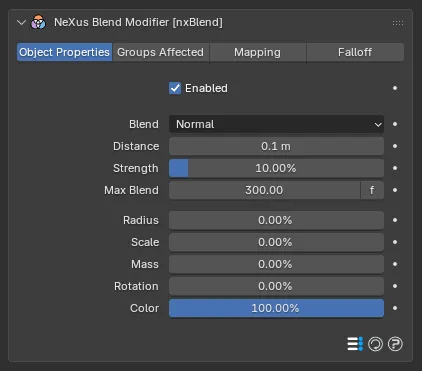Click the circled P preset icon
The height and width of the screenshot is (371, 422).
click(x=395, y=344)
